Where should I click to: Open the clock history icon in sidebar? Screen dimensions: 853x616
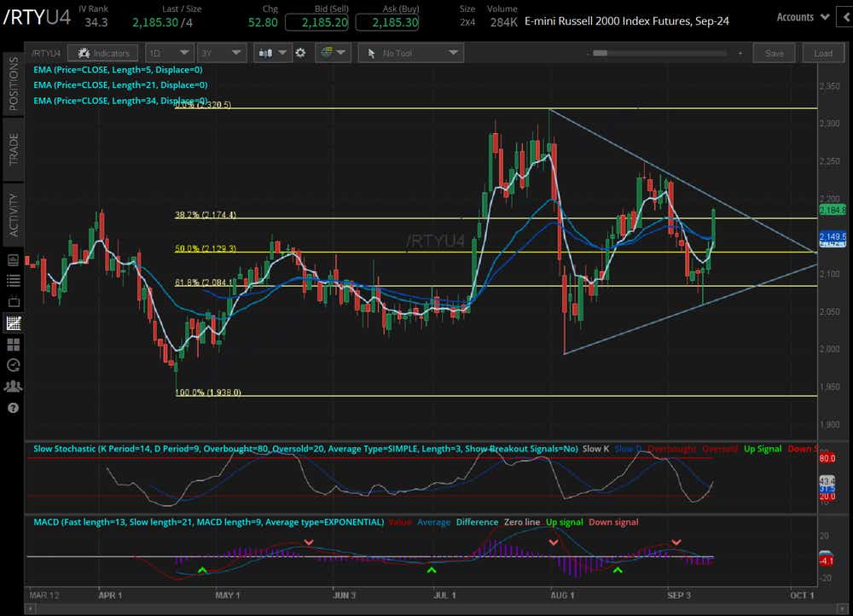[13, 365]
